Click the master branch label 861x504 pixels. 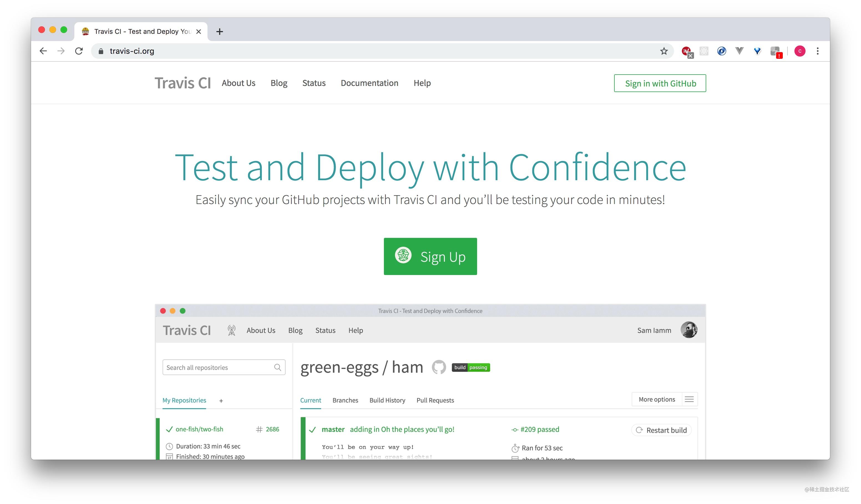click(333, 429)
